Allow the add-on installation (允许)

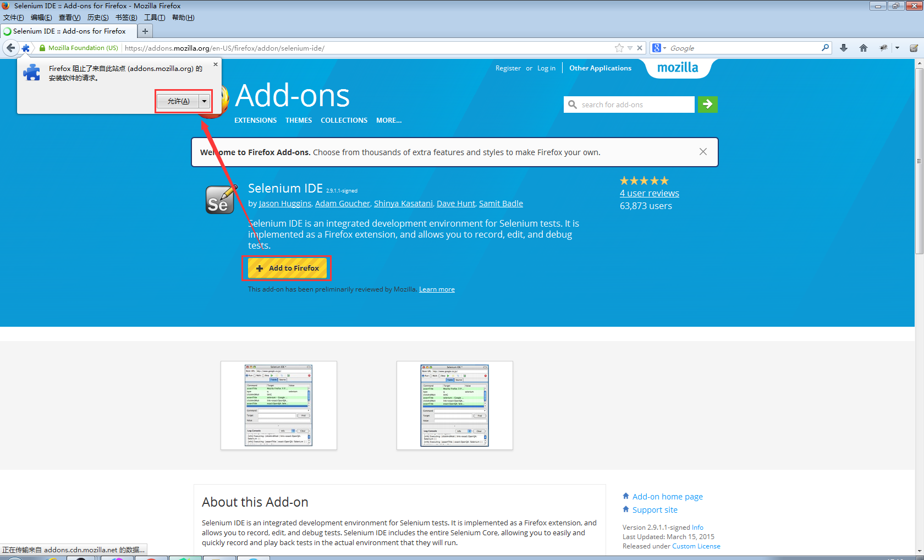pos(178,101)
